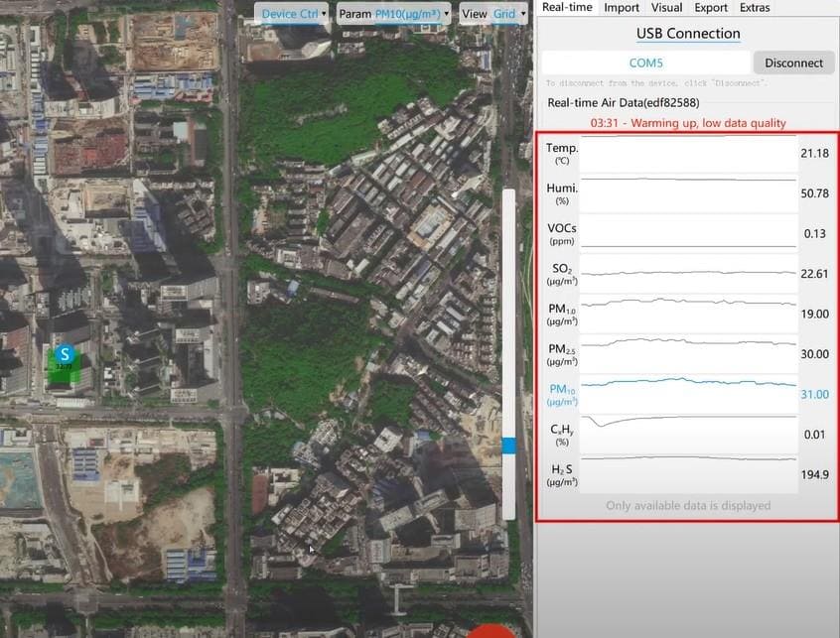Screen dimensions: 840x638
Task: Go to the Visual tab
Action: point(666,8)
